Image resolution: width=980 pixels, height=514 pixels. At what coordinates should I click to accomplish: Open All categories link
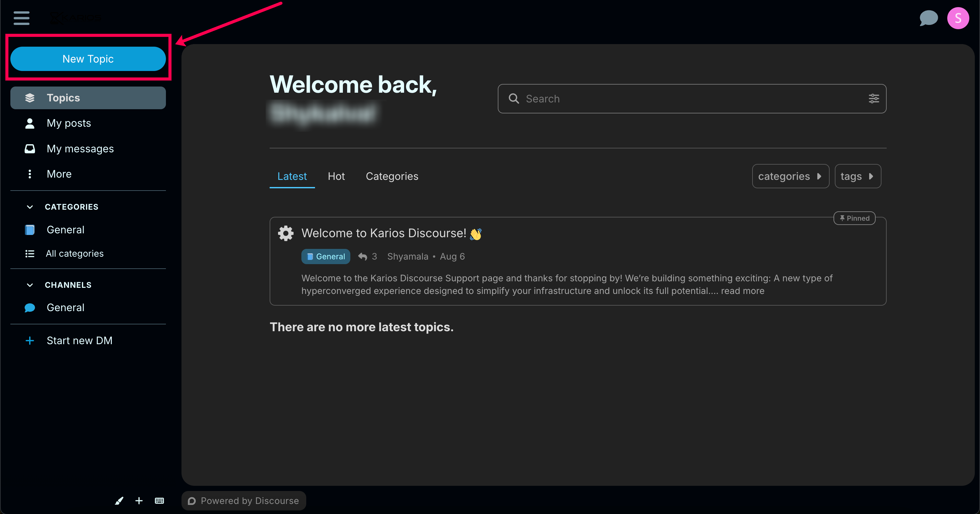tap(88, 254)
